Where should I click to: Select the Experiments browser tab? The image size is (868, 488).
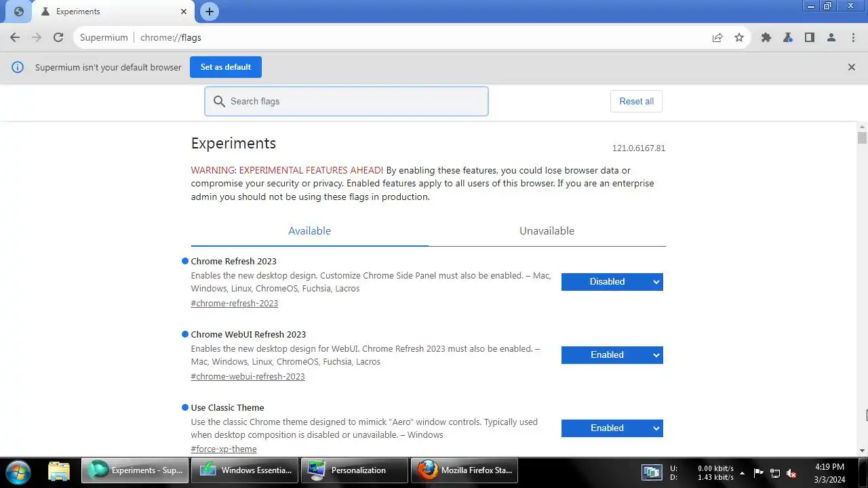click(113, 12)
